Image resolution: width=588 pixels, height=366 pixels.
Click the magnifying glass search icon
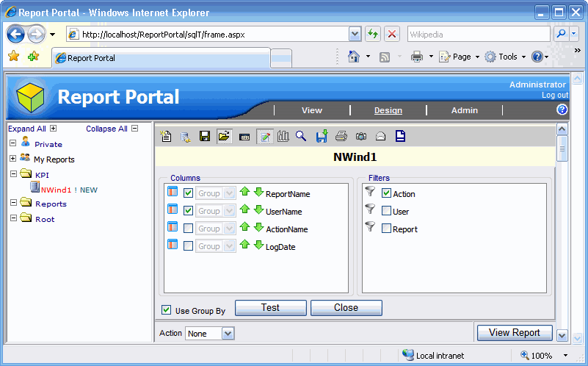click(x=301, y=136)
